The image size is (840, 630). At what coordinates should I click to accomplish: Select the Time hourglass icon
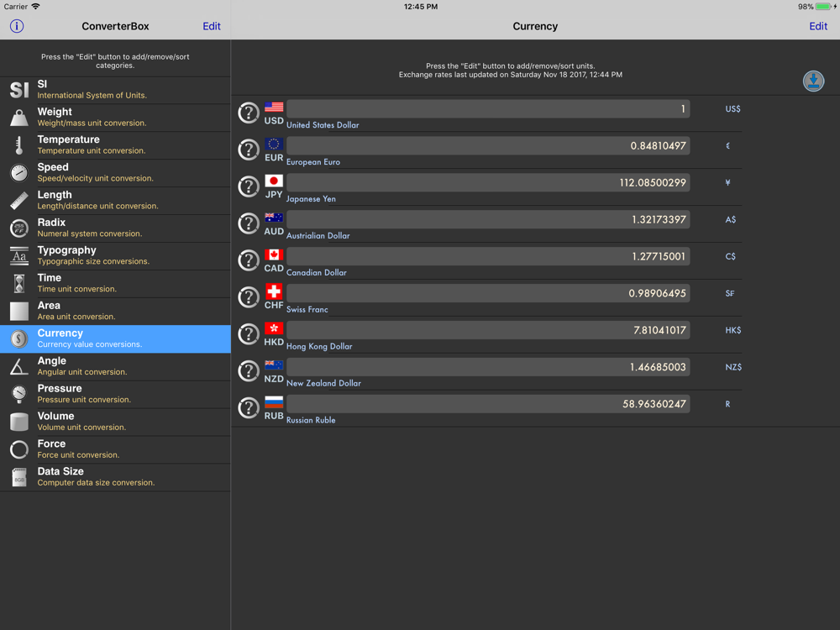click(x=19, y=283)
